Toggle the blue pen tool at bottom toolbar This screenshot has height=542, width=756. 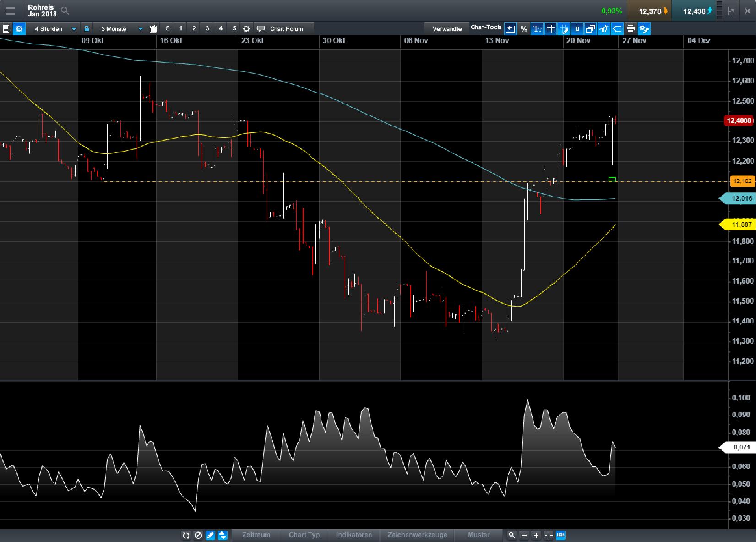pyautogui.click(x=210, y=535)
